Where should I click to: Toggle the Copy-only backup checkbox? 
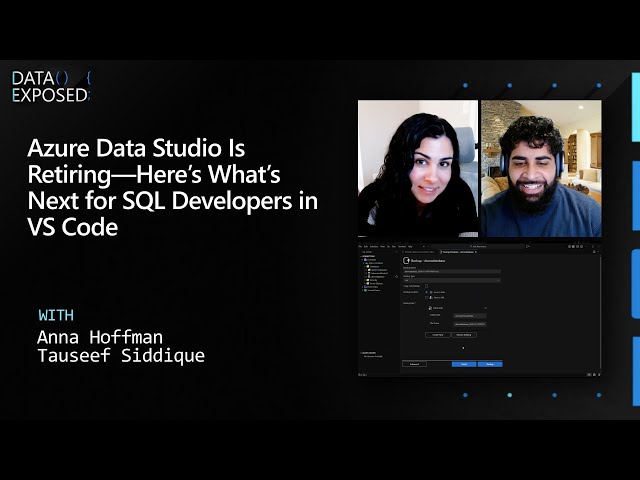427,286
